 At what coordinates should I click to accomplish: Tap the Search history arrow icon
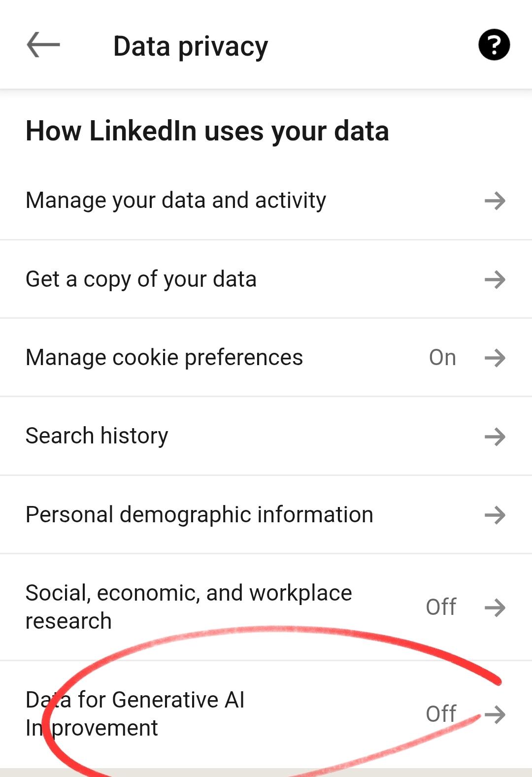[x=495, y=436]
